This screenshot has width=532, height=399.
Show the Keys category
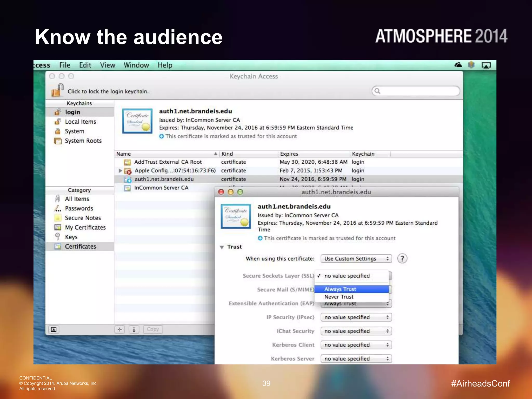(x=80, y=237)
